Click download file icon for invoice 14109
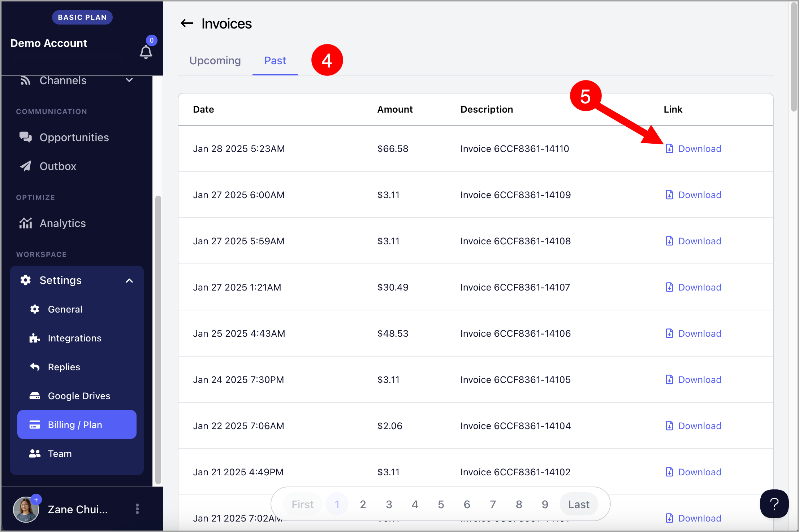799x532 pixels. [x=669, y=195]
